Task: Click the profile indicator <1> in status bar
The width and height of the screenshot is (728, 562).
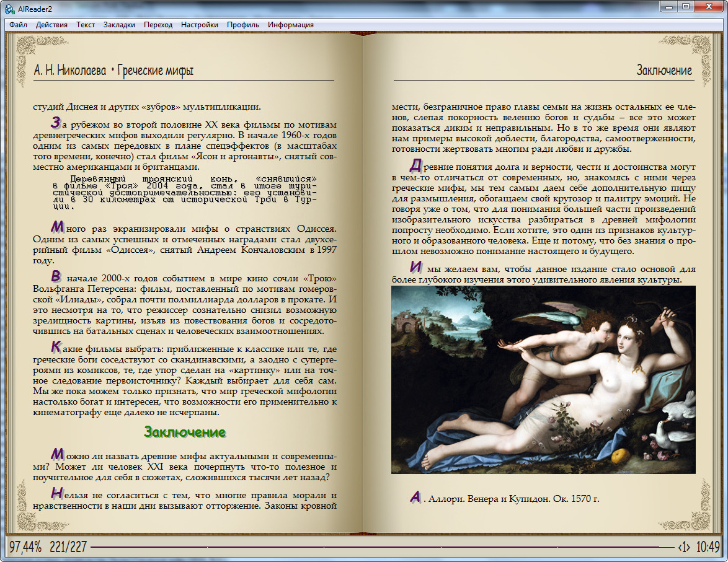Action: point(684,547)
